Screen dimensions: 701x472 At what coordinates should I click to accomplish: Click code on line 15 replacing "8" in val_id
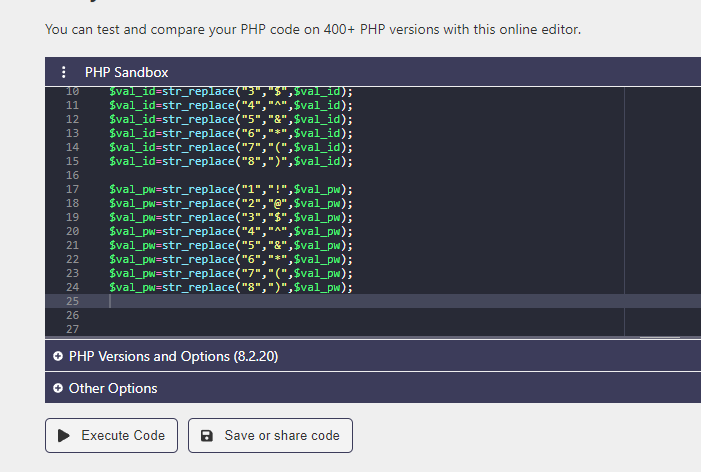pyautogui.click(x=231, y=161)
